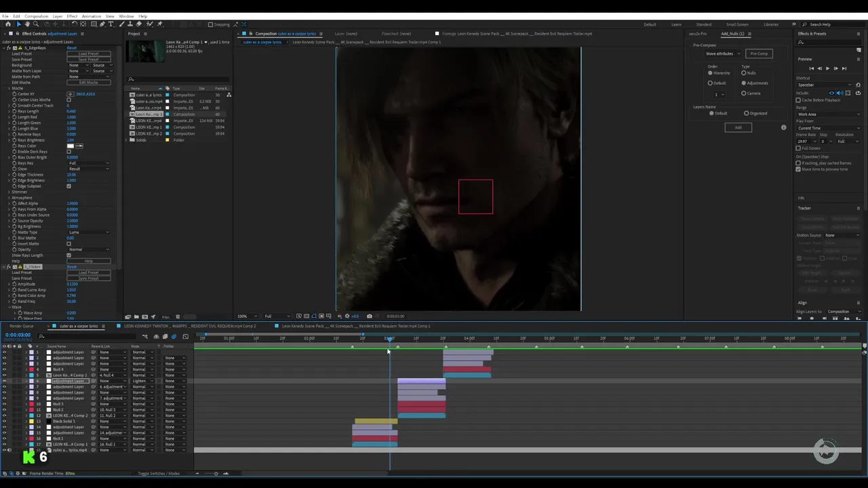This screenshot has height=488, width=868.
Task: Toggle Hide Shy Layers in timeline header
Action: point(156,336)
